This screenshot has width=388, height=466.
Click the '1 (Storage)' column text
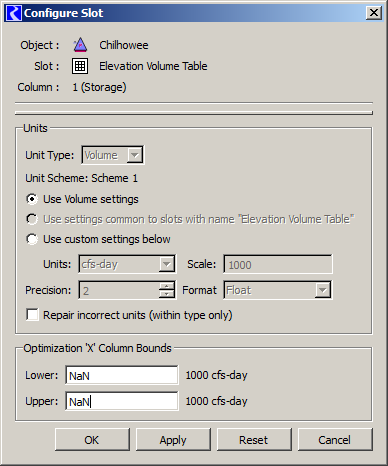pyautogui.click(x=99, y=87)
